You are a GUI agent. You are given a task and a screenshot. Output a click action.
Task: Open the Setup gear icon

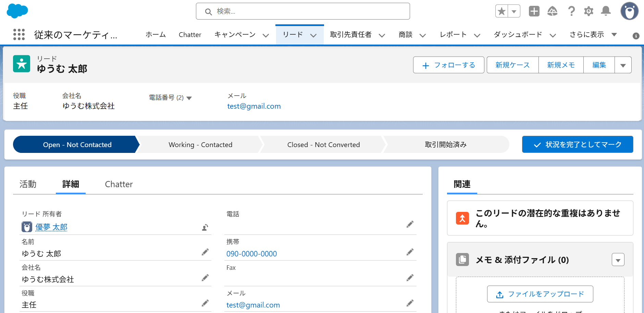pos(589,11)
